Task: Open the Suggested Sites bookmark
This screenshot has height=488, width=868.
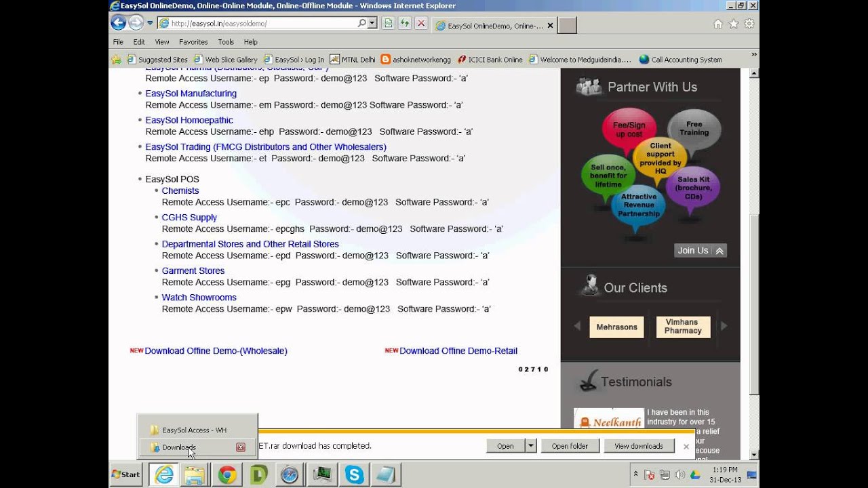Action: tap(157, 60)
